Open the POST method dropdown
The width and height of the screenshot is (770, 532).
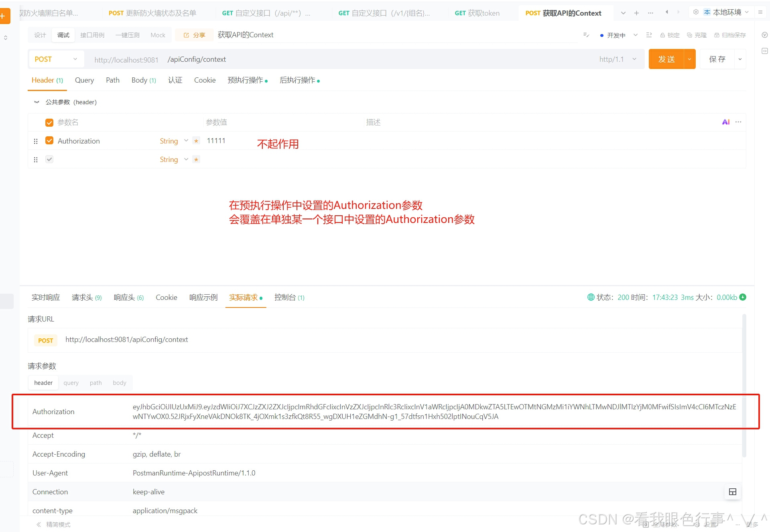pyautogui.click(x=56, y=59)
